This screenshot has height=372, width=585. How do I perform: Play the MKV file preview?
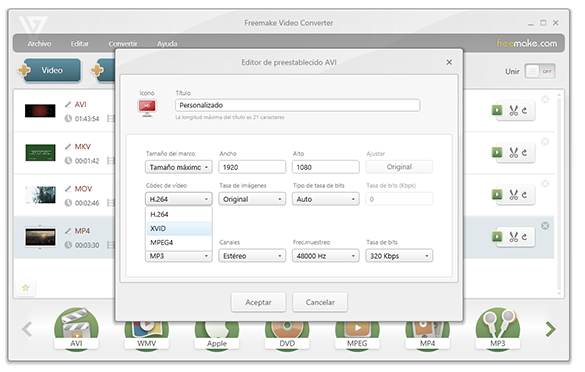pos(497,153)
